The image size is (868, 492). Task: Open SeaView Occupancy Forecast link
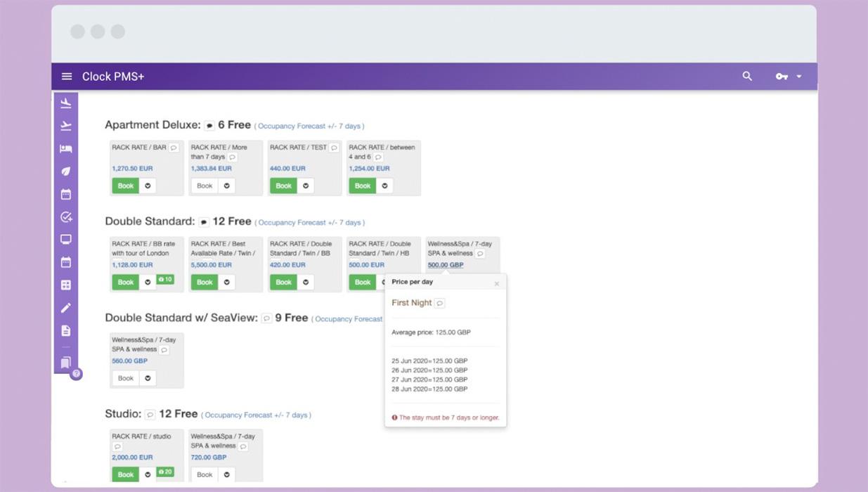(349, 319)
